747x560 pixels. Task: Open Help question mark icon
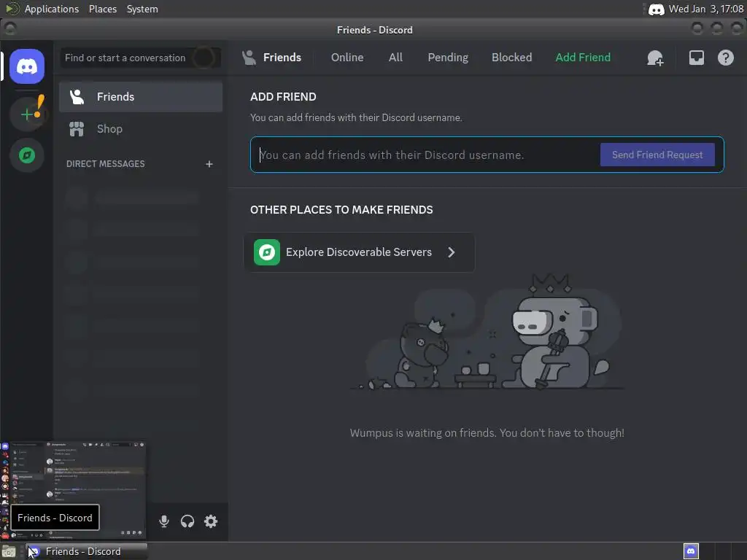(726, 58)
